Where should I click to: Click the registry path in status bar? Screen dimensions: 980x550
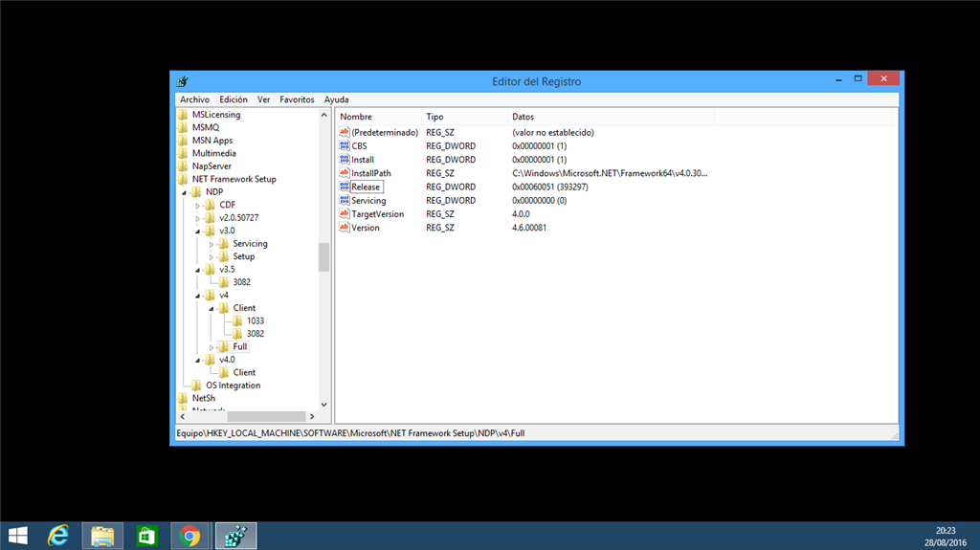point(350,433)
